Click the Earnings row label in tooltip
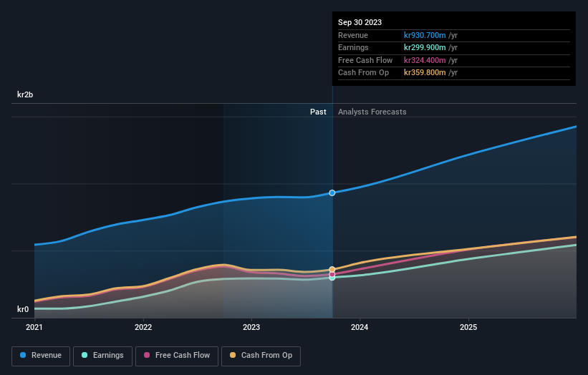588x375 pixels. (353, 47)
